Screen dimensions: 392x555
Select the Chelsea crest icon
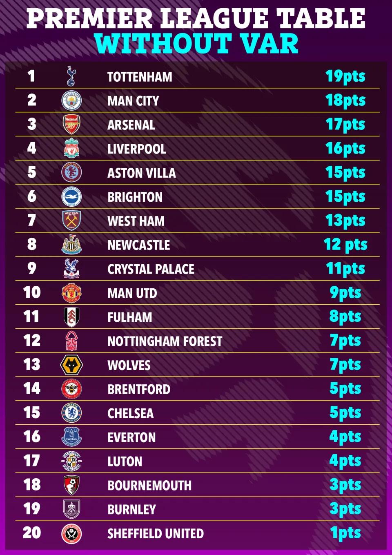click(71, 413)
